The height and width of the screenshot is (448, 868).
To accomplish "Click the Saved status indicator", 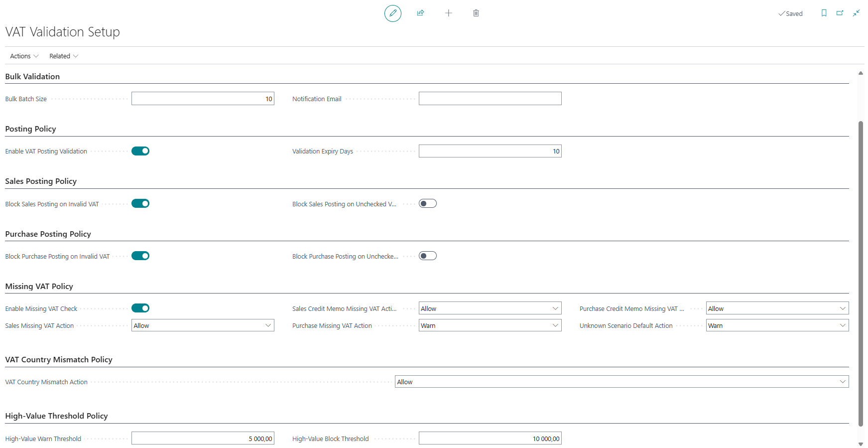I will point(790,14).
